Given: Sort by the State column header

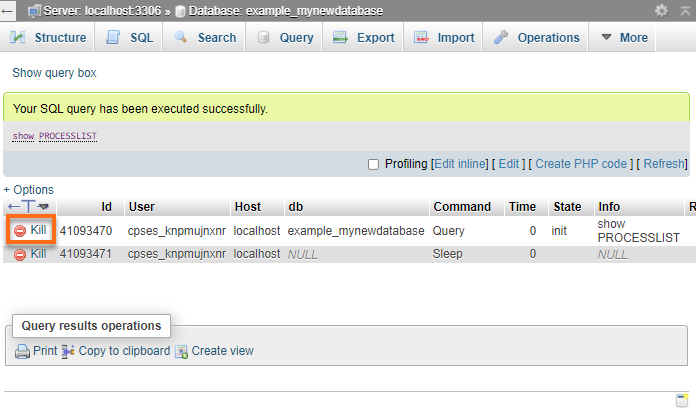Looking at the screenshot, I should [x=567, y=207].
